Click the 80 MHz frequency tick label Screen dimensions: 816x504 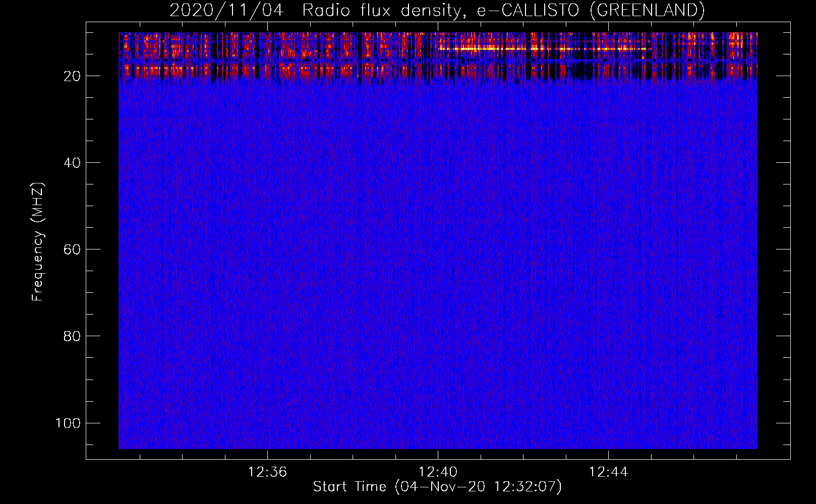(72, 336)
